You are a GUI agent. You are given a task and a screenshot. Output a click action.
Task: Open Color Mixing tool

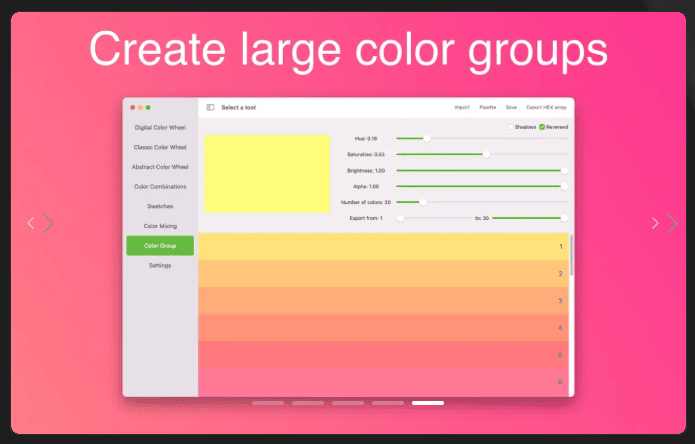click(x=160, y=226)
